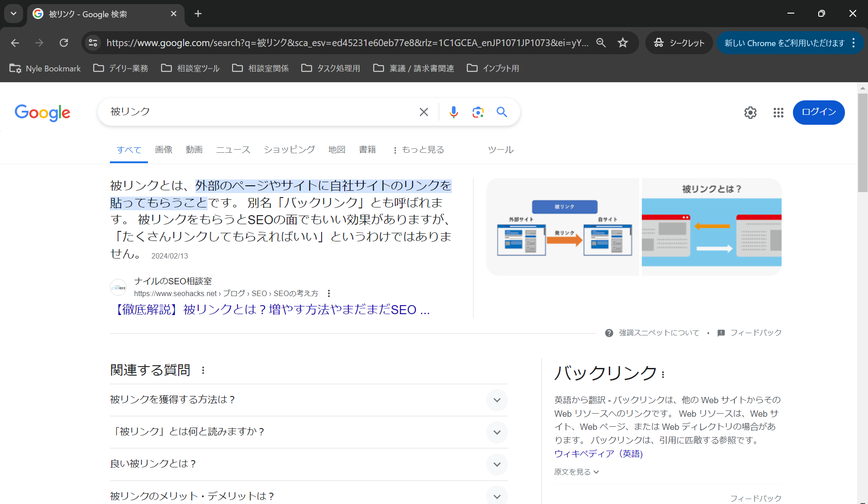Expand 原文を見る
The width and height of the screenshot is (868, 504).
[577, 472]
